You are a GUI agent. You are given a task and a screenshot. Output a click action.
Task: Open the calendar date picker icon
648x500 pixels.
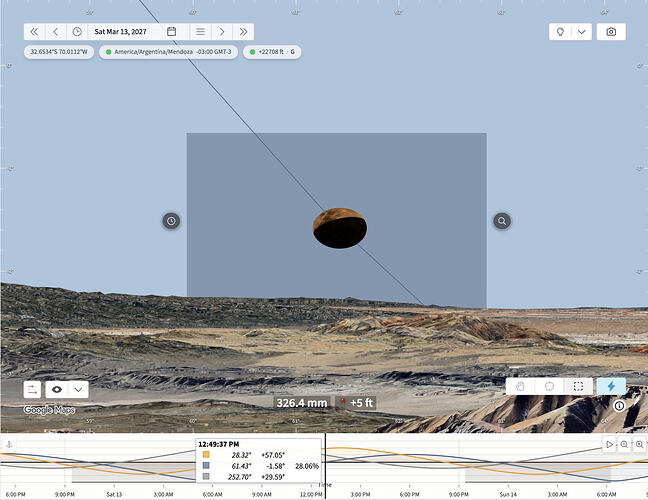[x=172, y=32]
